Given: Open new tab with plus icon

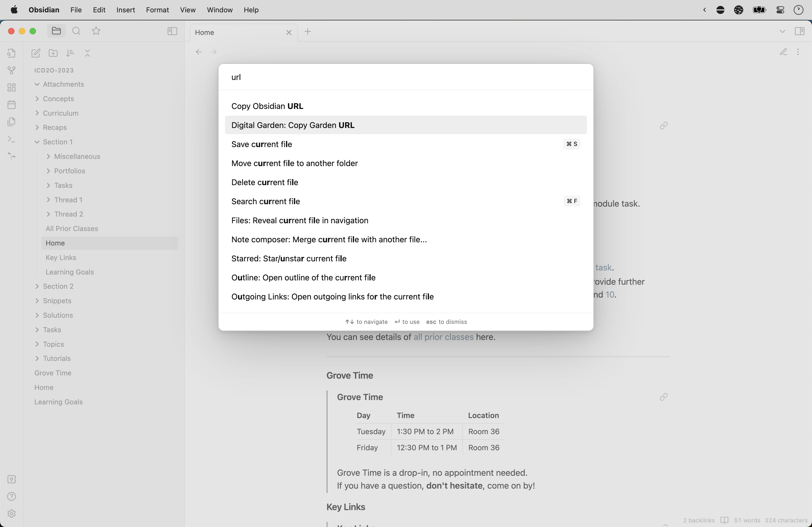Looking at the screenshot, I should [x=308, y=32].
